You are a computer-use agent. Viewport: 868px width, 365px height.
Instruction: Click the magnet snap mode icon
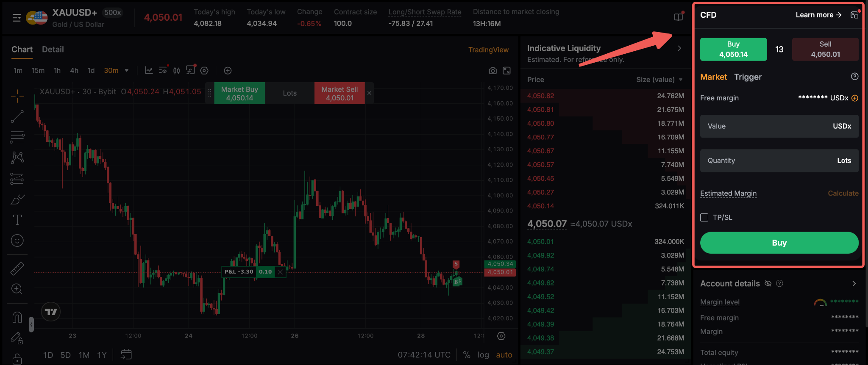(17, 317)
